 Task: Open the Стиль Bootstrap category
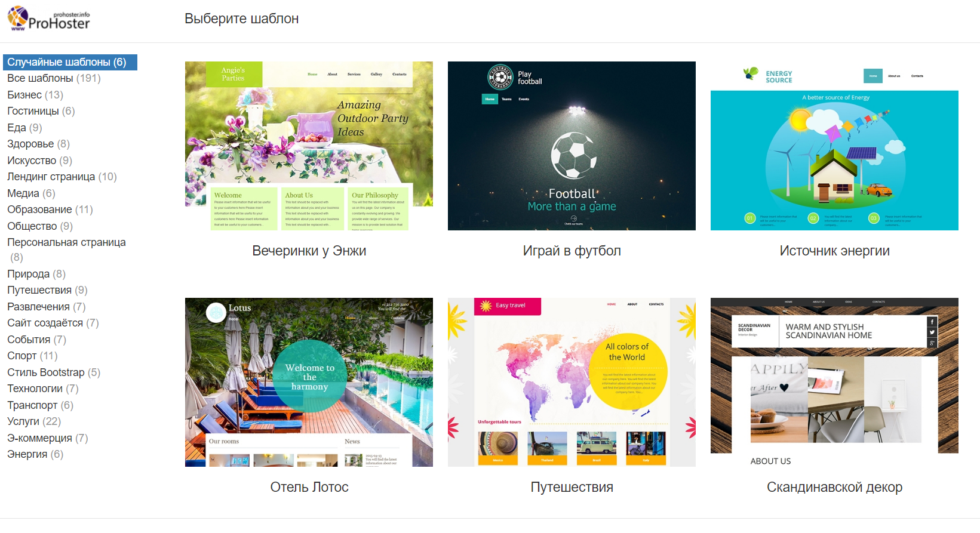[x=54, y=372]
